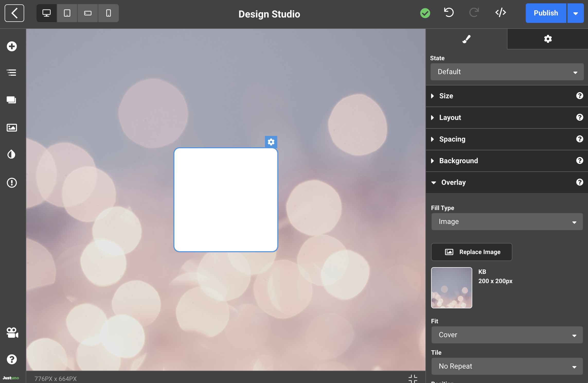The width and height of the screenshot is (588, 383).
Task: Click the Replace Image button
Action: tap(471, 252)
